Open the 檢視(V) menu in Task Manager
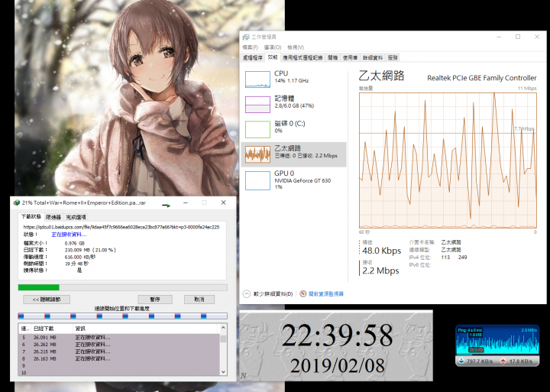 tap(296, 47)
